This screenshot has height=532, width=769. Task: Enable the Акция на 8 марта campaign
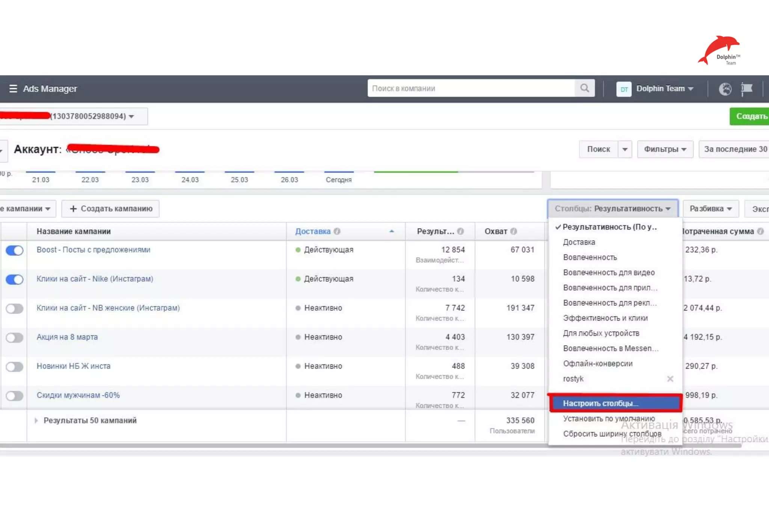[x=15, y=338]
